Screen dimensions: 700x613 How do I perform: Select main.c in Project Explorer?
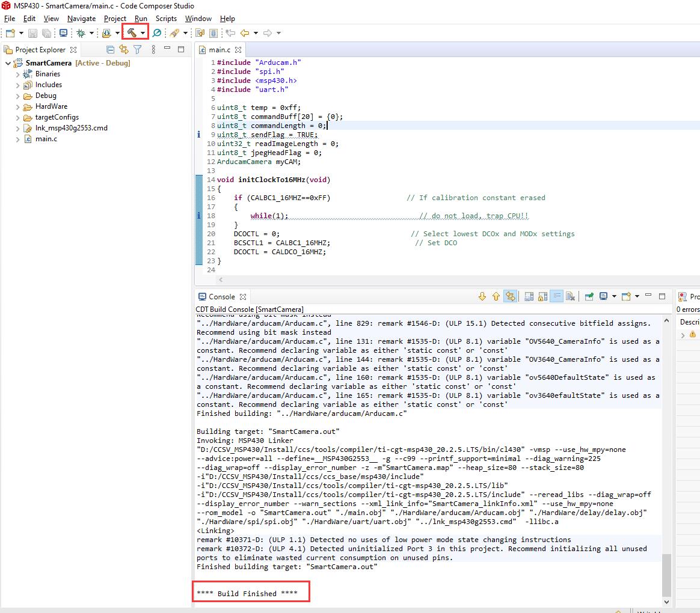click(46, 139)
